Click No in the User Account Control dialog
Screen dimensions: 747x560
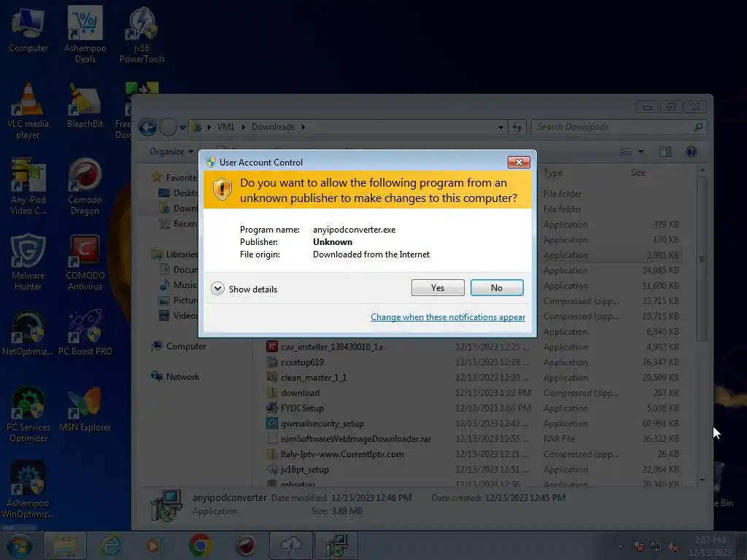pyautogui.click(x=496, y=287)
